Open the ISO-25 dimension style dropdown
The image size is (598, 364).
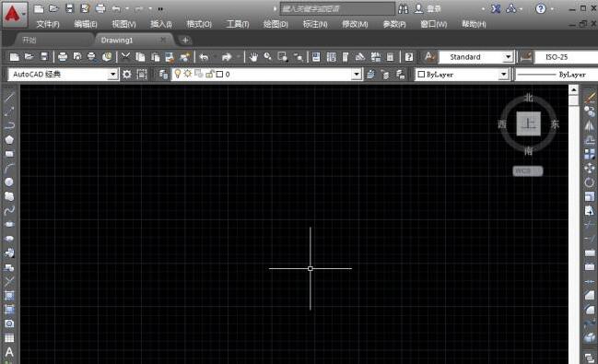tap(566, 57)
